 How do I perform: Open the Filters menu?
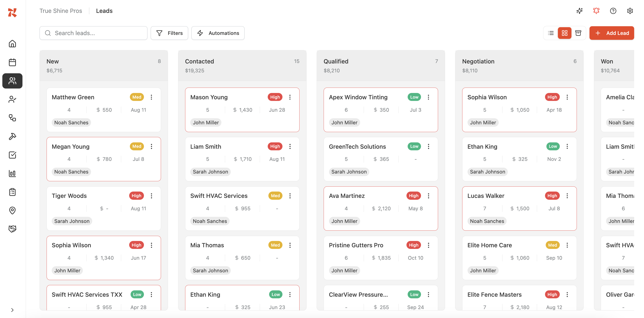click(169, 33)
